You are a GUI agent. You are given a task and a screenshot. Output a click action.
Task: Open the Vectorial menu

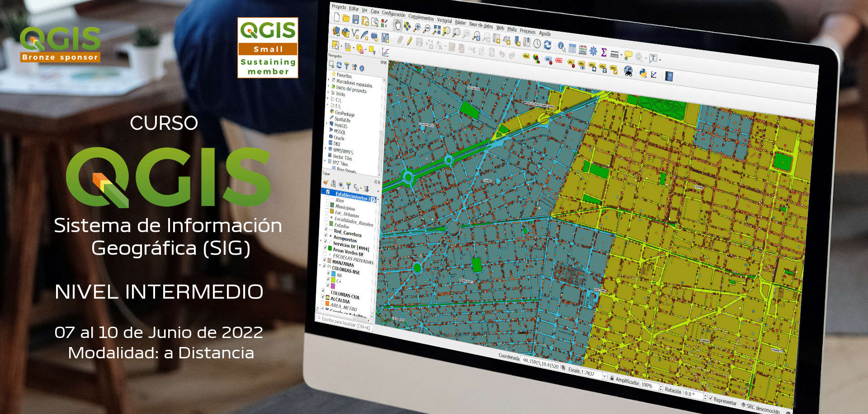click(x=444, y=20)
